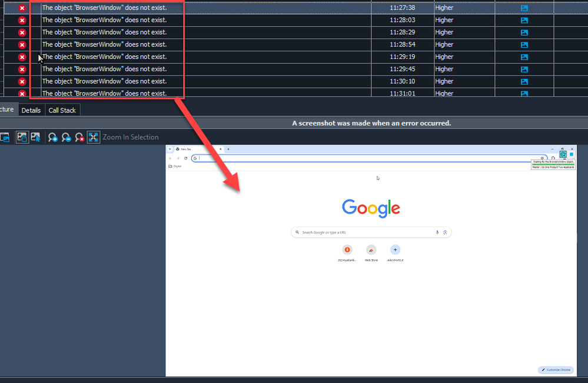
Task: Click the error icon in the 11:28:29 row
Action: click(x=22, y=32)
